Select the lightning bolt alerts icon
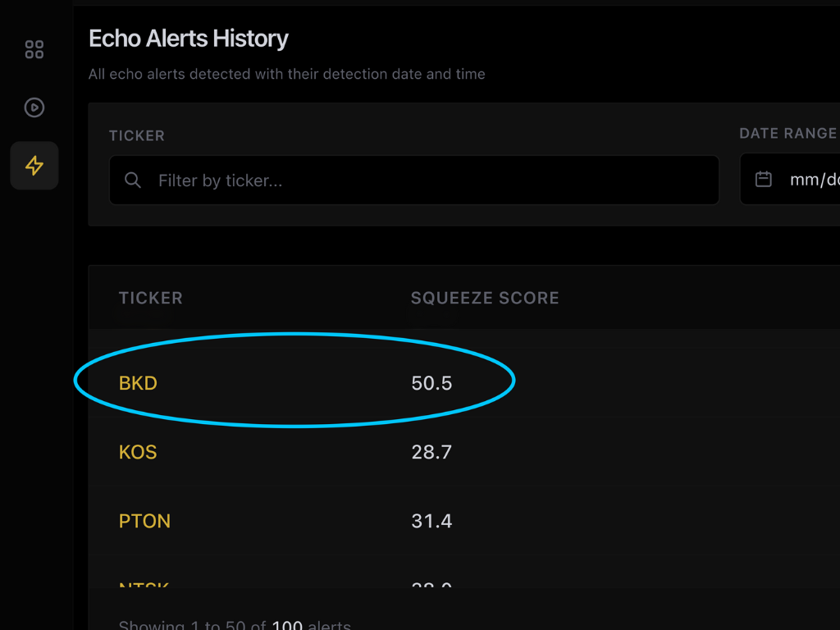This screenshot has height=630, width=840. pos(34,166)
